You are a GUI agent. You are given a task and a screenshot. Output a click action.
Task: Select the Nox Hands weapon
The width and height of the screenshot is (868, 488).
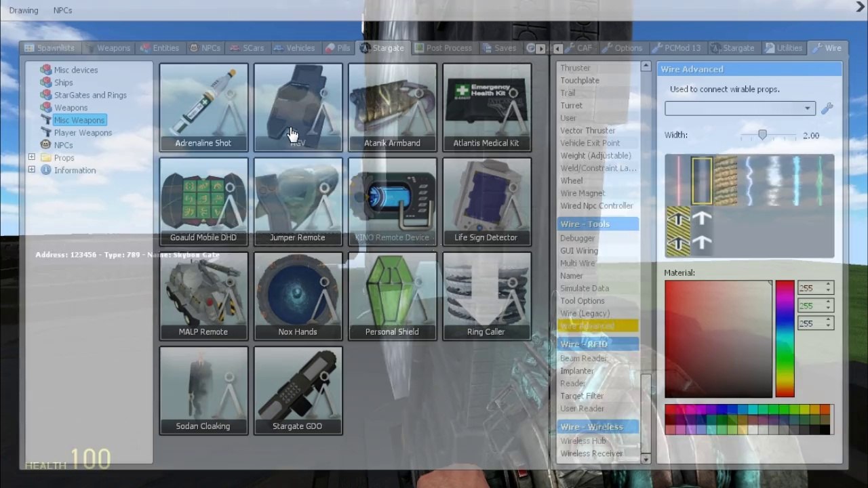(298, 296)
